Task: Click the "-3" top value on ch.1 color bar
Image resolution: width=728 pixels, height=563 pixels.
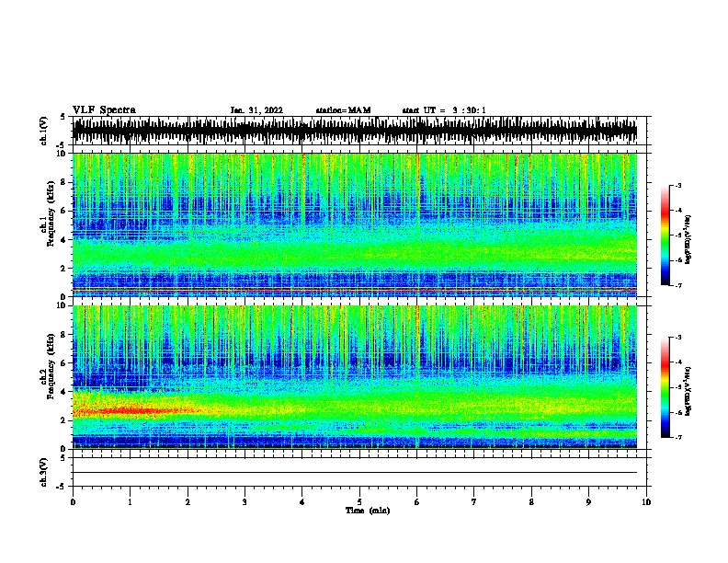Action: click(x=678, y=186)
